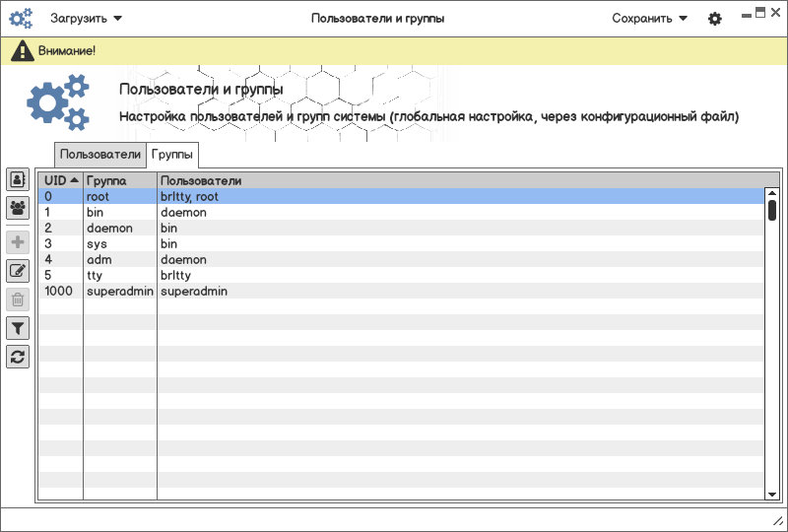Select the daemon group cell
Screen dimensions: 788x532
(120, 228)
